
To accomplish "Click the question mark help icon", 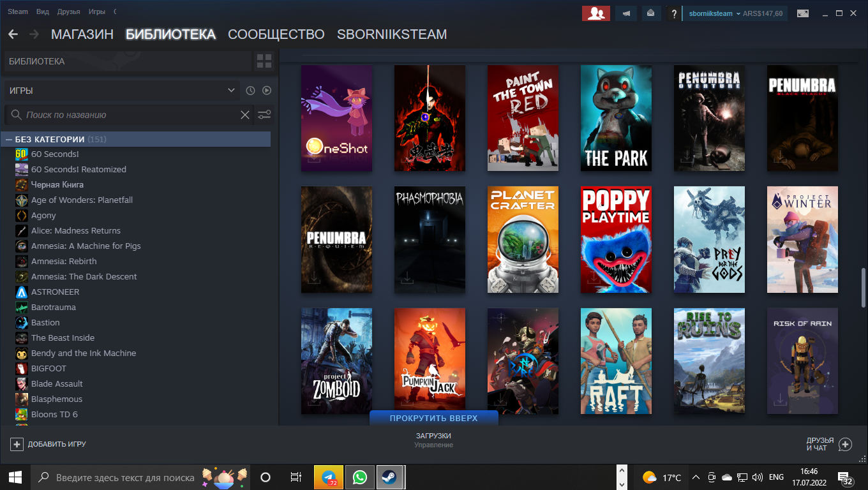I will (x=673, y=13).
